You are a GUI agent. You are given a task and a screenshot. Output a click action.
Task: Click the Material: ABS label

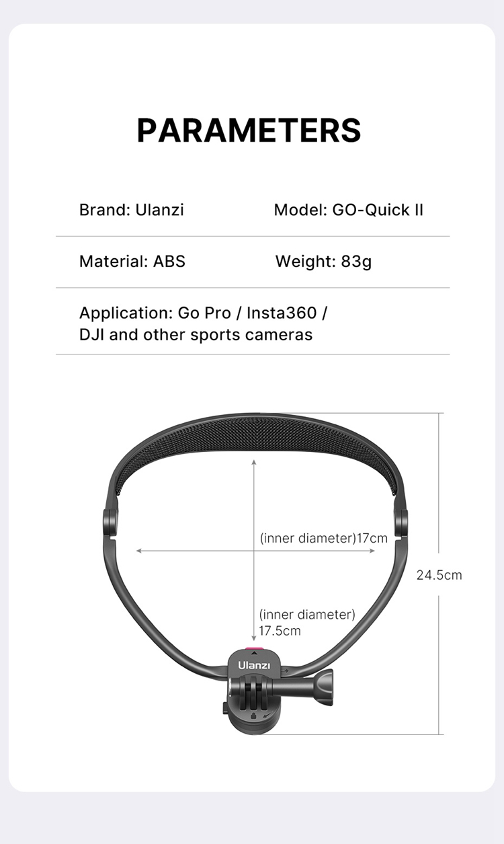pos(132,261)
